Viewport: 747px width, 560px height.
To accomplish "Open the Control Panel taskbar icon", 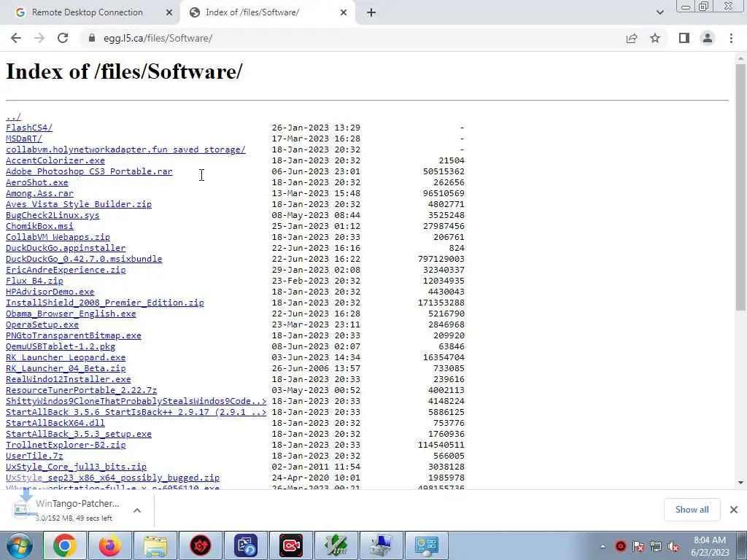I will pyautogui.click(x=427, y=545).
